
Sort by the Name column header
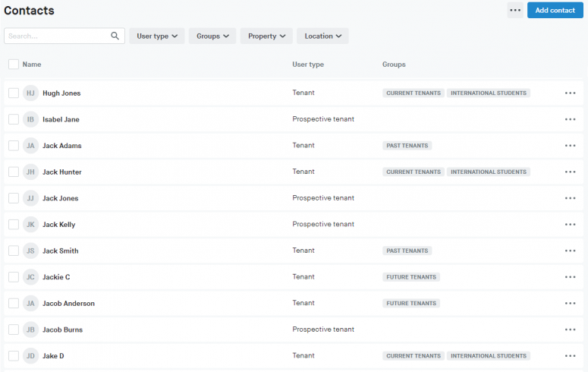pyautogui.click(x=32, y=65)
